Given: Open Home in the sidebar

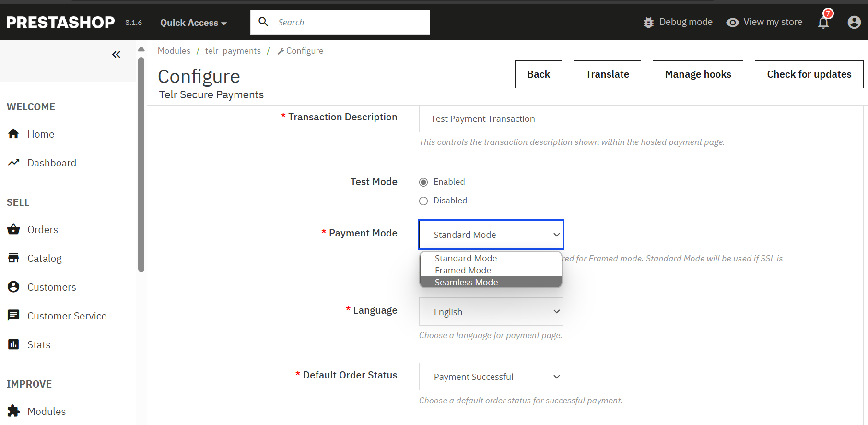Looking at the screenshot, I should pos(41,134).
